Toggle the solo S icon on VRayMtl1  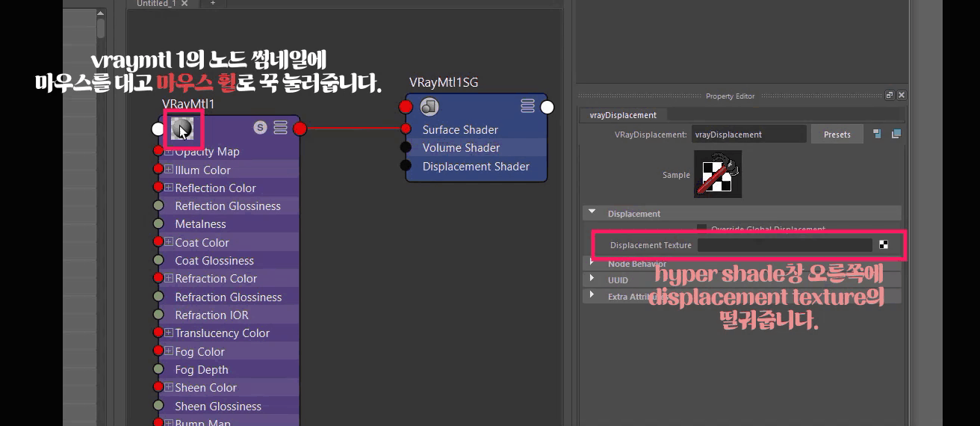click(x=260, y=127)
